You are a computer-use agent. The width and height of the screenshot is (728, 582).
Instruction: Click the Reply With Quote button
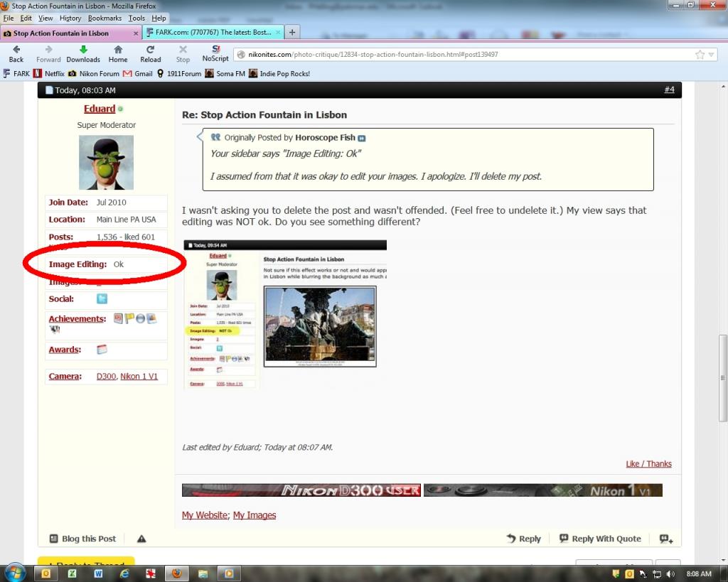click(600, 539)
